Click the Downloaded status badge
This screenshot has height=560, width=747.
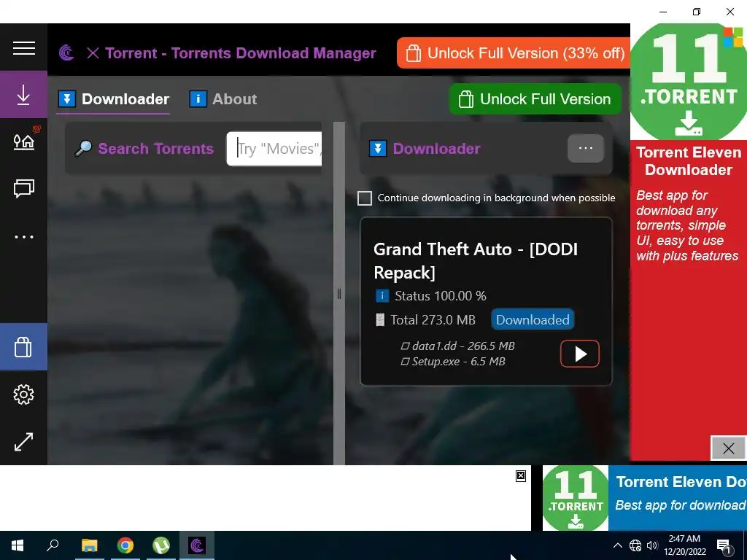pyautogui.click(x=533, y=319)
